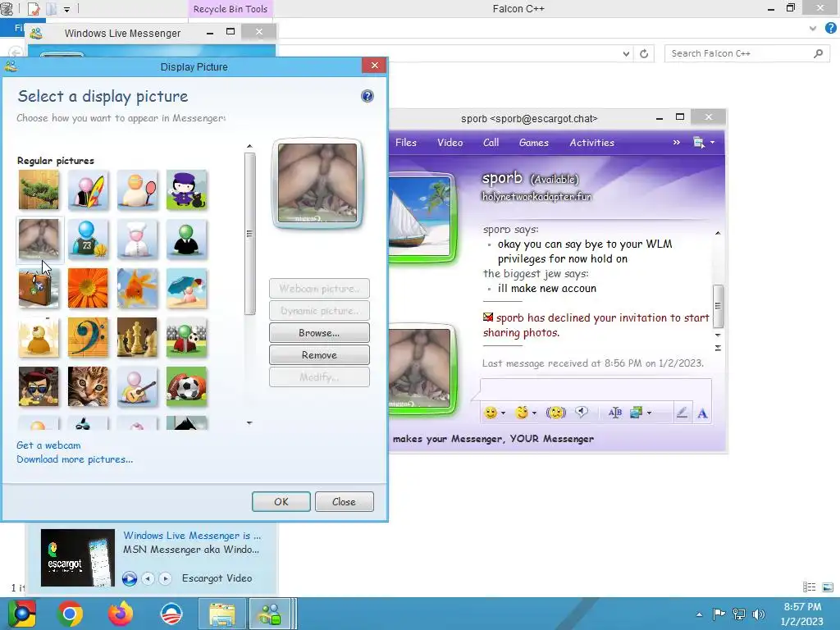Open the Get a webcam link
The width and height of the screenshot is (840, 630).
click(48, 445)
